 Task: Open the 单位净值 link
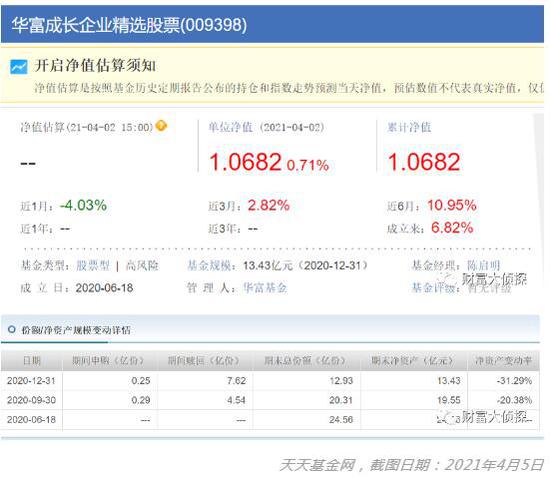click(x=230, y=127)
